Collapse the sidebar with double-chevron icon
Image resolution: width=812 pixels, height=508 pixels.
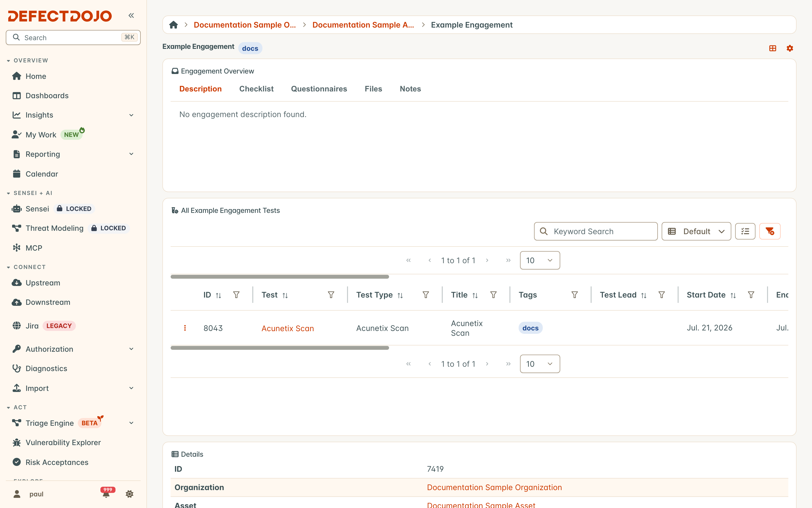131,15
